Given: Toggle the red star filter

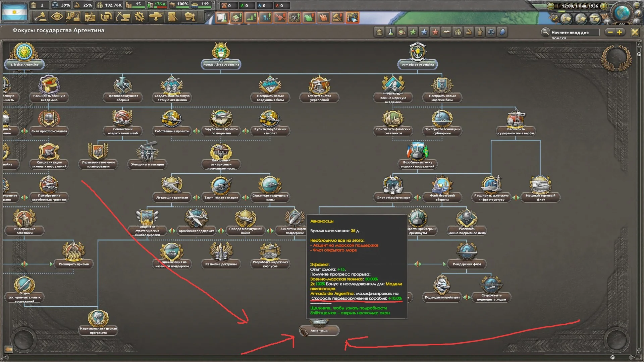Looking at the screenshot, I should click(x=435, y=32).
